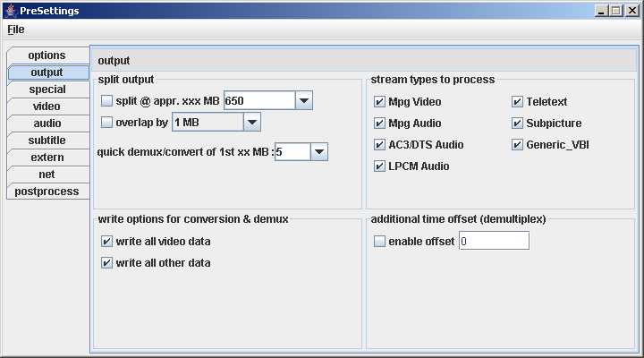The image size is (644, 358).
Task: Uncheck write all video data
Action: (107, 242)
